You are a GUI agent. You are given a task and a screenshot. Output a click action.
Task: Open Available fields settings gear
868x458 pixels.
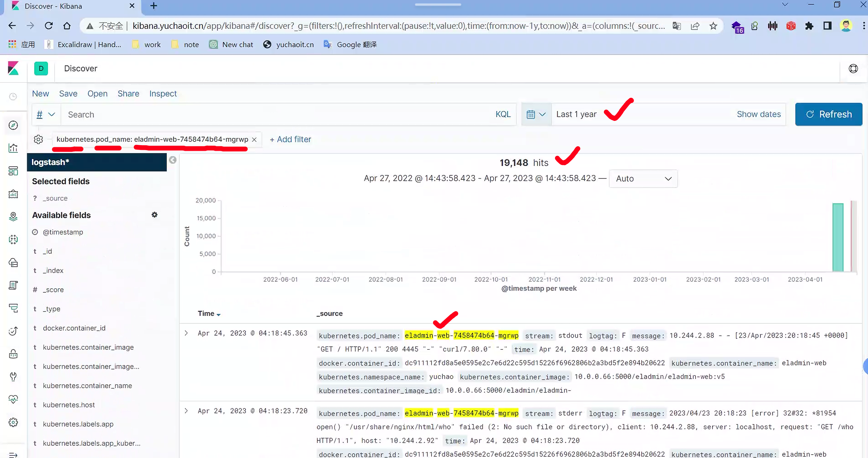pos(154,215)
